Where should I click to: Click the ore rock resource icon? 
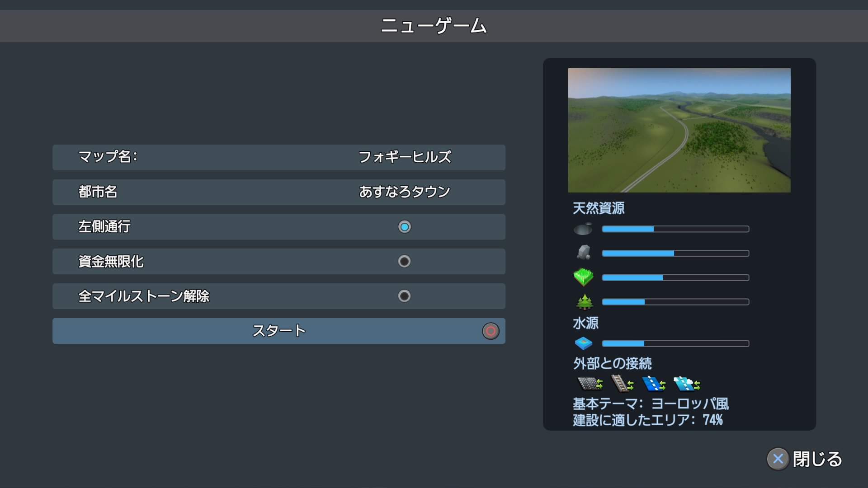pyautogui.click(x=584, y=253)
